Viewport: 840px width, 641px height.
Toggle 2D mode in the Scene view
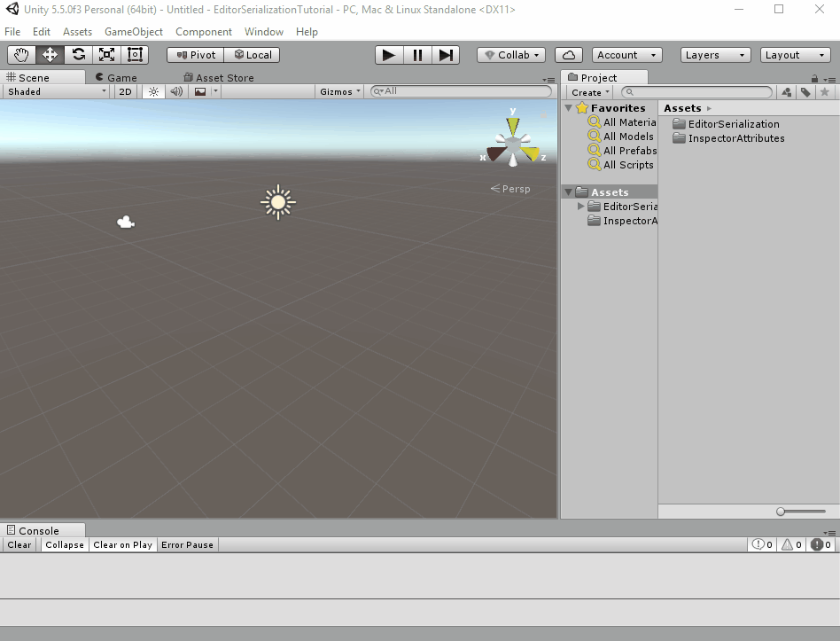tap(125, 90)
